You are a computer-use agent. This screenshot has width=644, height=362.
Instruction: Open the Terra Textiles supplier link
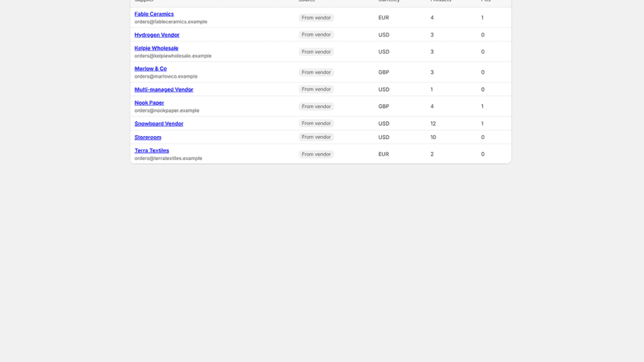[152, 151]
